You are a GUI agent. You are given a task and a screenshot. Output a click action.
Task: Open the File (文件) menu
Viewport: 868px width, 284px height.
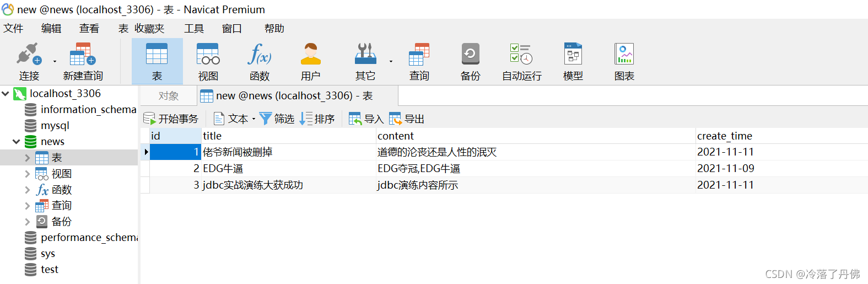13,29
